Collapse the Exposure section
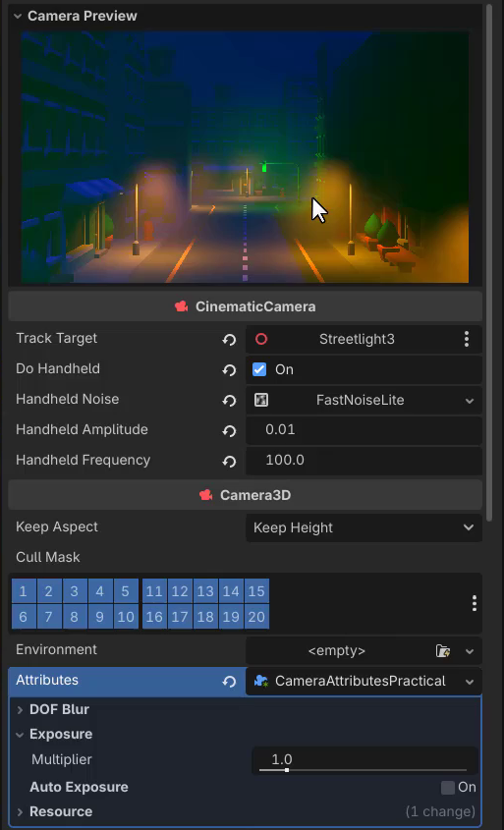Image resolution: width=504 pixels, height=830 pixels. (x=20, y=735)
